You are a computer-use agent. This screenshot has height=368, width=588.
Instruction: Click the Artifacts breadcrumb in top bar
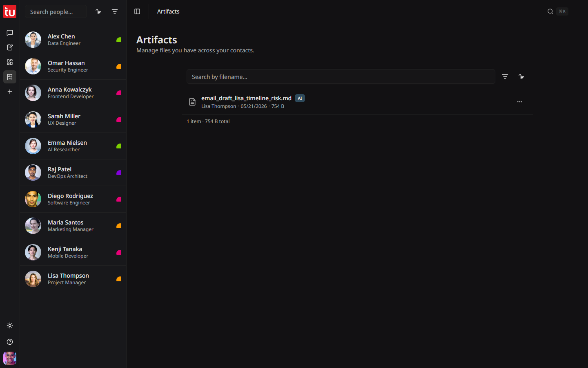click(168, 11)
